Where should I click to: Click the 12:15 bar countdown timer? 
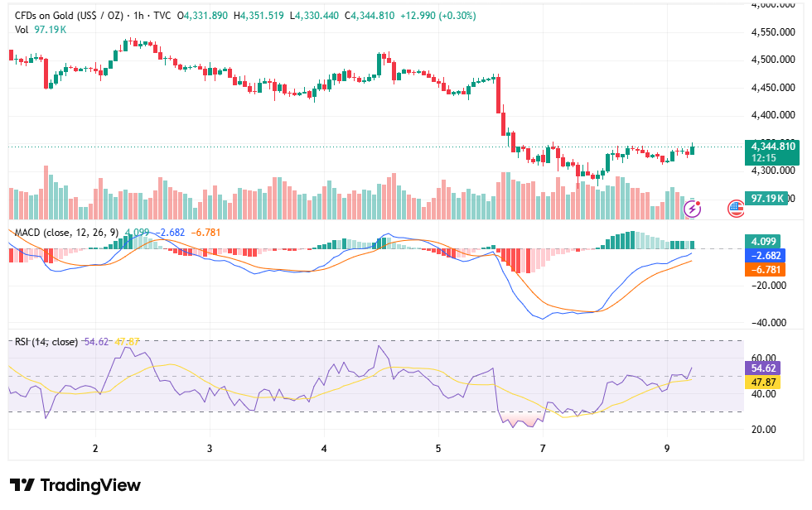pyautogui.click(x=764, y=159)
